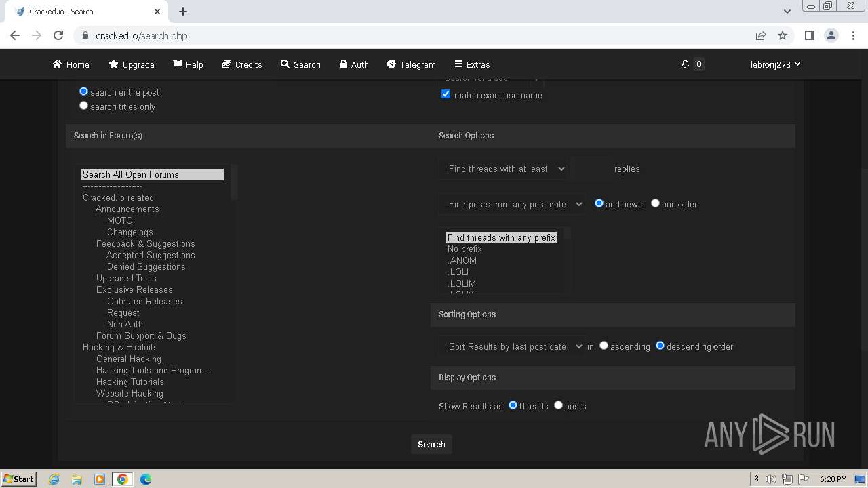Open the Help nav item
Image resolution: width=868 pixels, height=488 pixels.
pyautogui.click(x=188, y=64)
